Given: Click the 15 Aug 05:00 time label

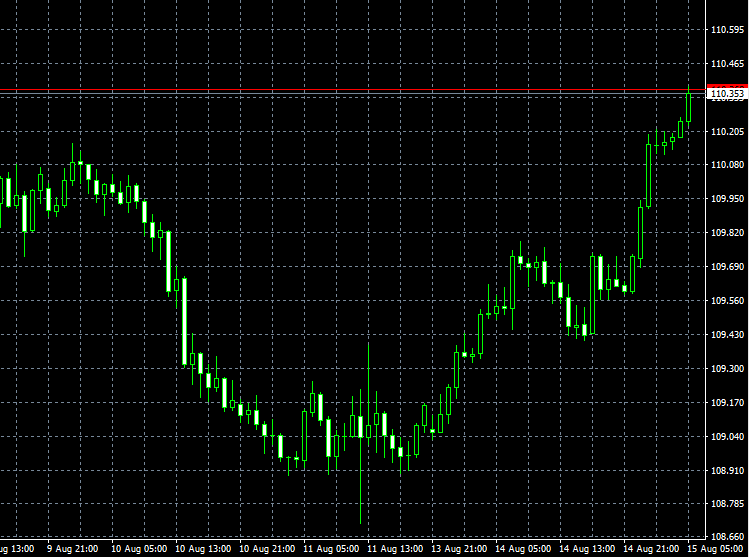Looking at the screenshot, I should [x=715, y=549].
